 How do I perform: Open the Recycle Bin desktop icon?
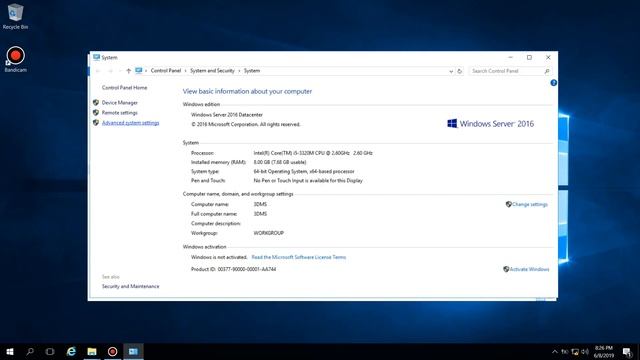[x=16, y=16]
